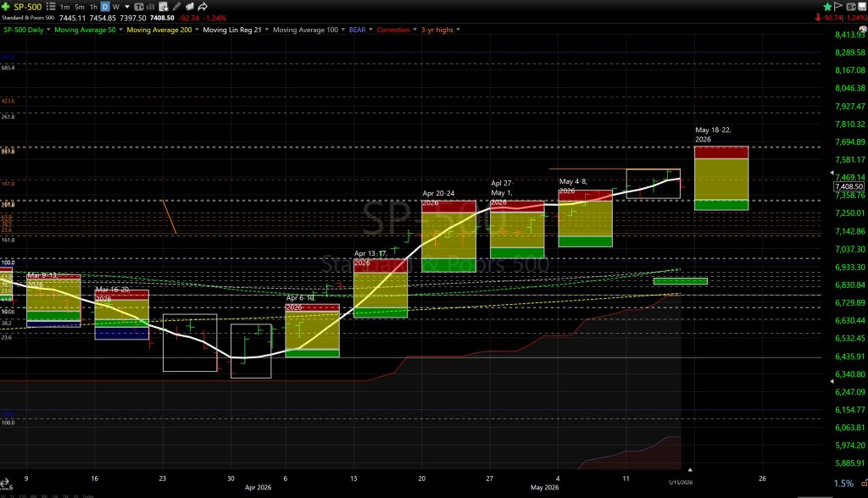Select the Mar 16-20, 2026 range label
The height and width of the screenshot is (498, 868).
point(113,294)
